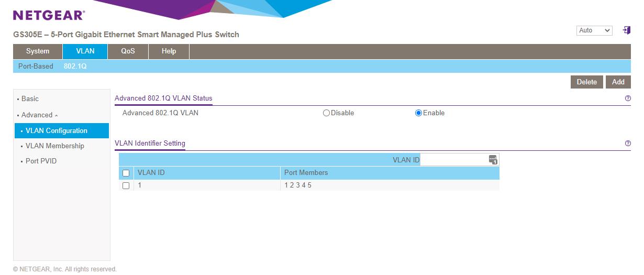The height and width of the screenshot is (275, 644).
Task: Click the logout icon at top right
Action: (x=626, y=30)
